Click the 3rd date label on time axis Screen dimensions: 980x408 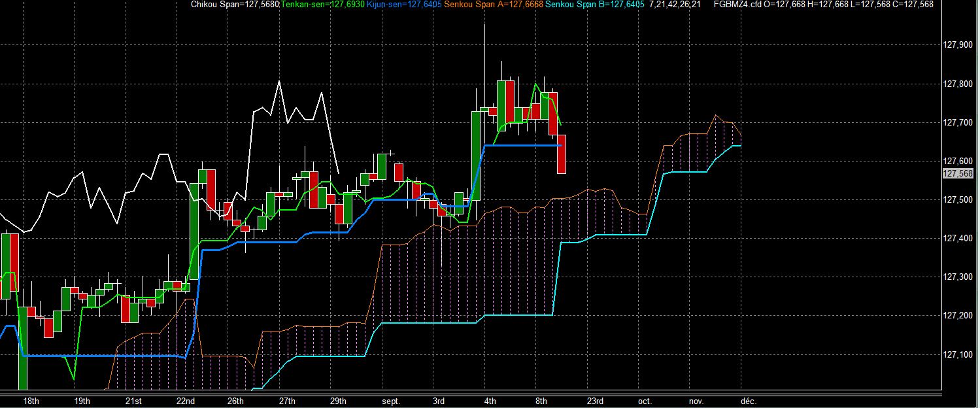click(x=439, y=401)
